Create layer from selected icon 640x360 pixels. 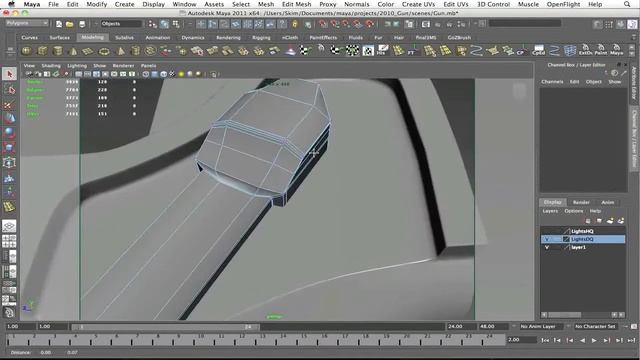(x=621, y=221)
